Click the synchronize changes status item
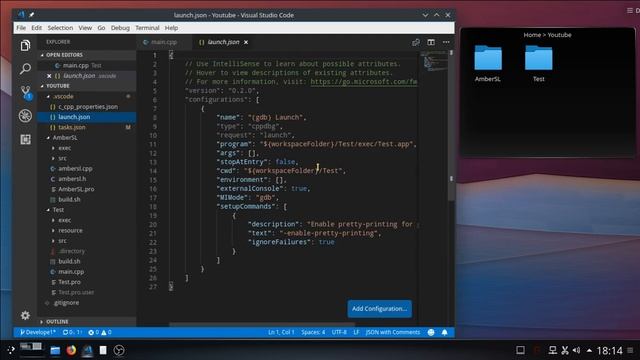The image size is (640, 360). point(72,332)
